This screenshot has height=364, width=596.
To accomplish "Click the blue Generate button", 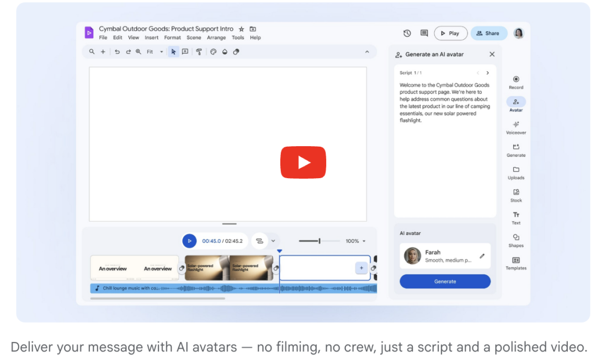I will click(445, 281).
